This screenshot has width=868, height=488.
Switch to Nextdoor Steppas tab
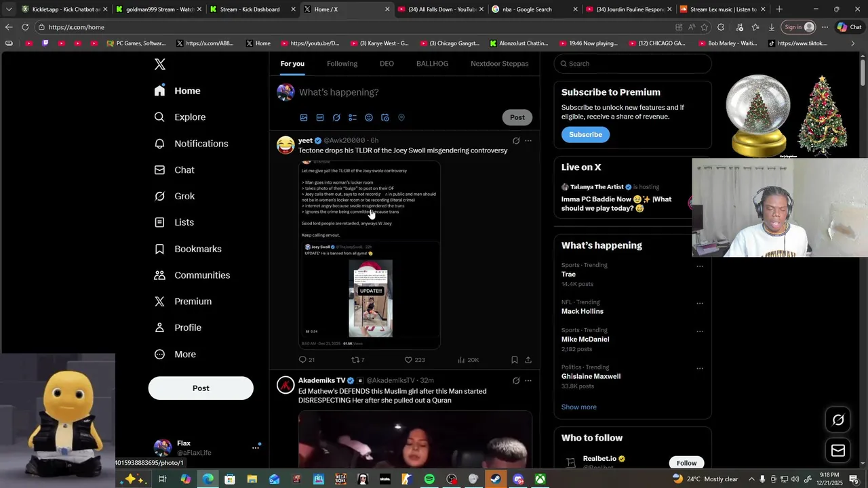tap(499, 64)
